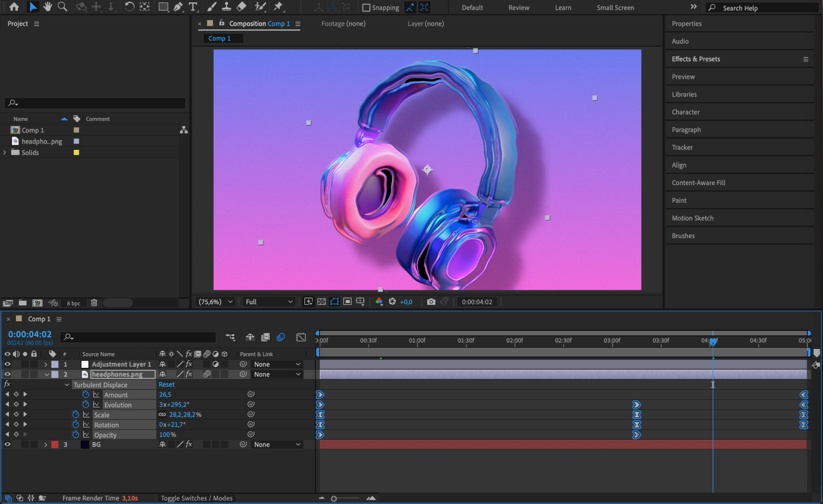Toggle transparency grid in viewer
The height and width of the screenshot is (504, 823).
(x=321, y=302)
